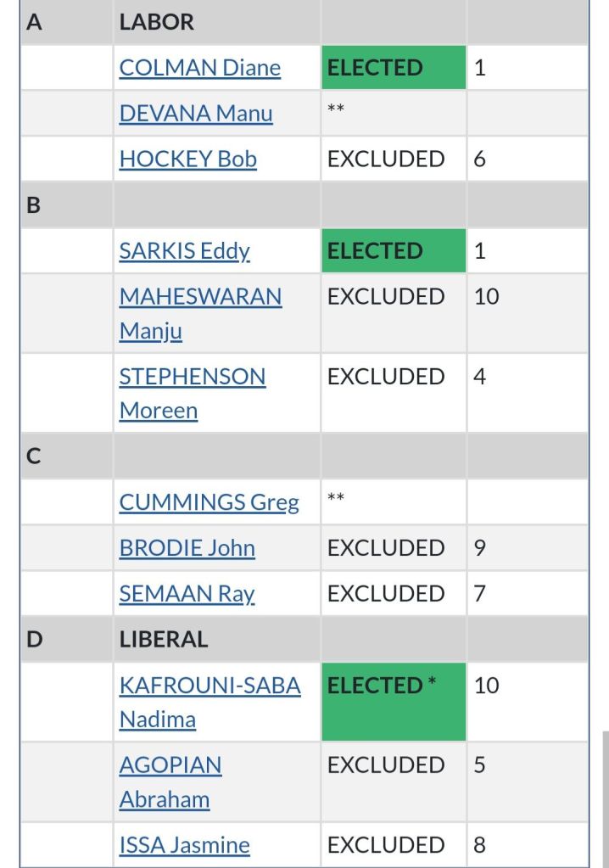609x868 pixels.
Task: Open HOCKEY Bob's candidate page
Action: tap(187, 160)
